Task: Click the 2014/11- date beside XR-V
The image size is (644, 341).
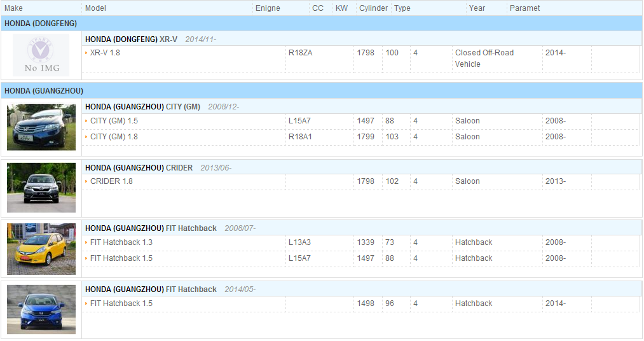Action: pos(200,39)
